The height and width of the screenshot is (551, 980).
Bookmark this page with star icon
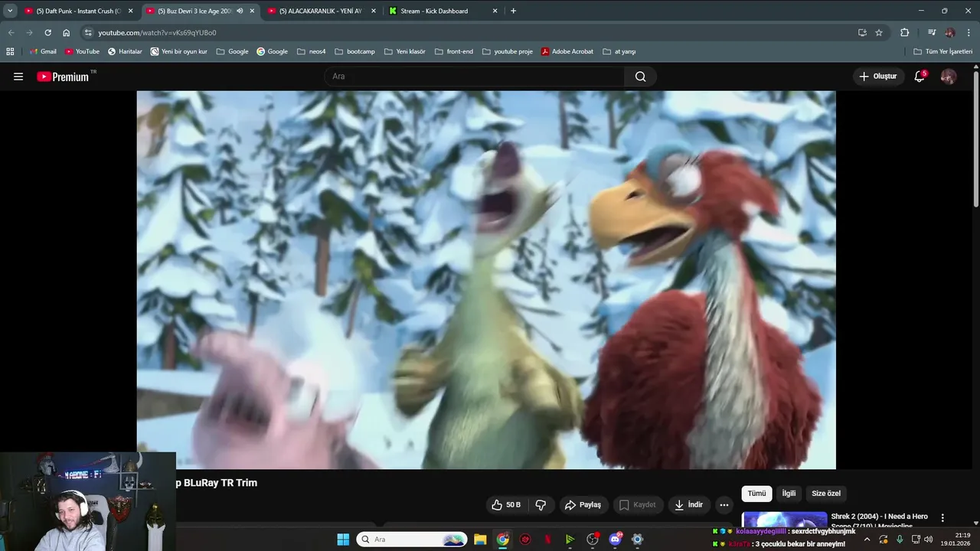tap(879, 33)
